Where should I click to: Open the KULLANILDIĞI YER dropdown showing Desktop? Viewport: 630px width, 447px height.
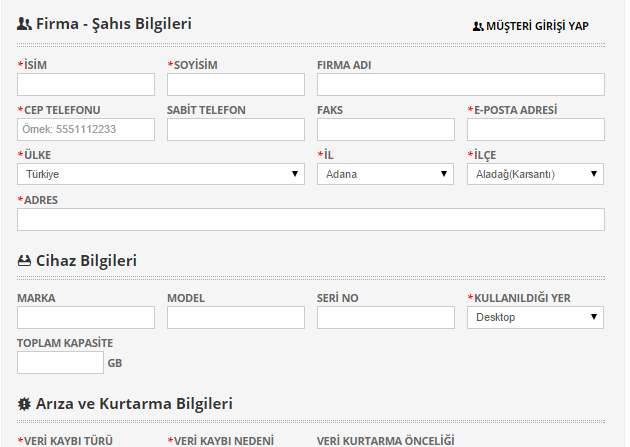tap(535, 317)
